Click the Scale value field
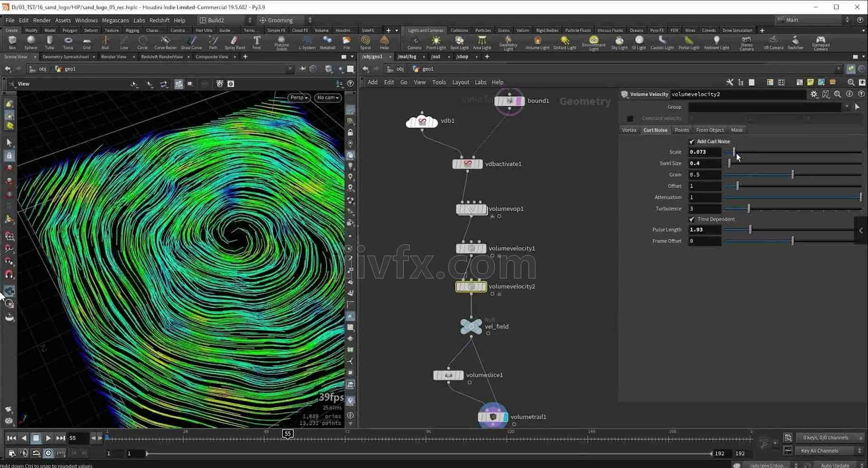This screenshot has height=468, width=868. 705,152
